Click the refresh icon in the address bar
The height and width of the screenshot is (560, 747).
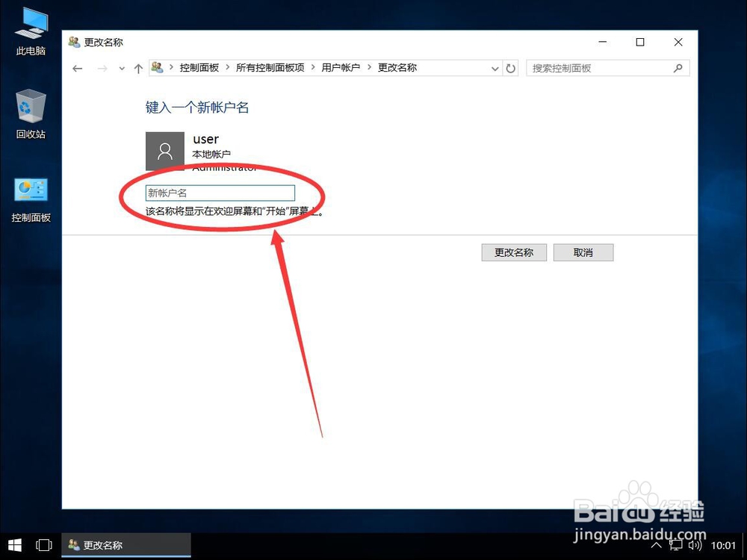510,68
